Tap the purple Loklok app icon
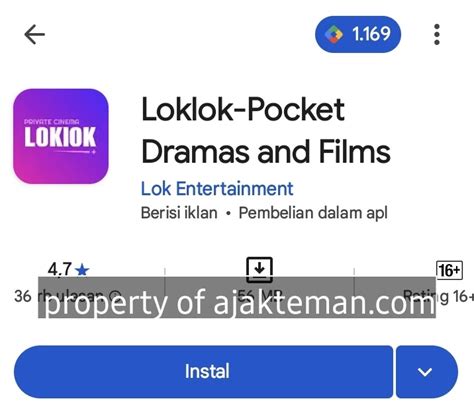Viewport: 474px width, 405px height. [x=61, y=136]
